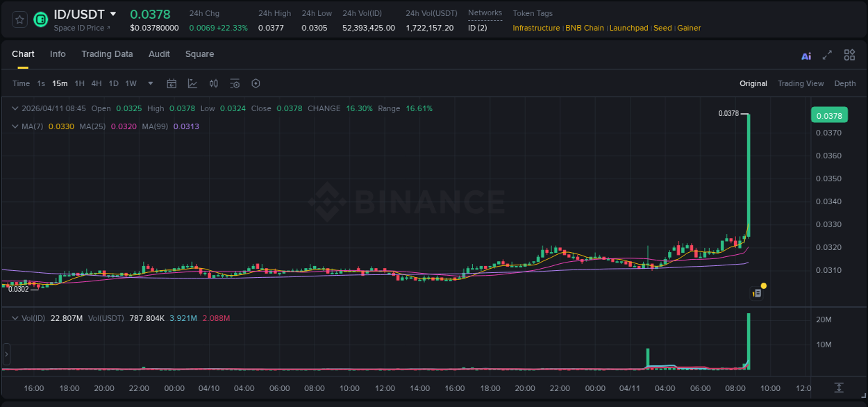Open the Info tab
Viewport: 868px width, 407px height.
point(58,54)
